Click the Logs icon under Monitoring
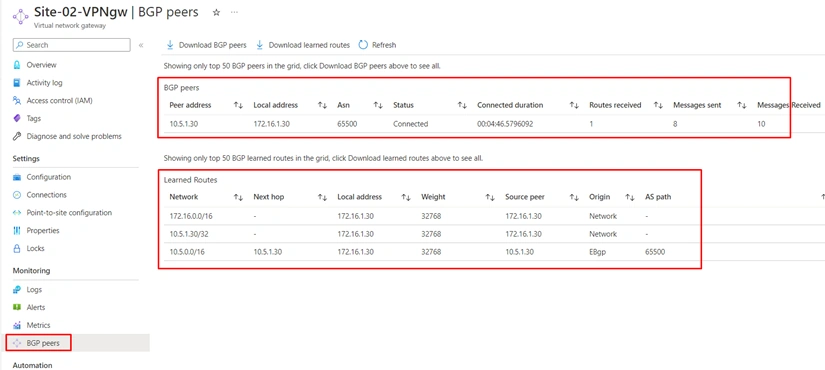Viewport: 825px width, 370px height. pyautogui.click(x=17, y=289)
